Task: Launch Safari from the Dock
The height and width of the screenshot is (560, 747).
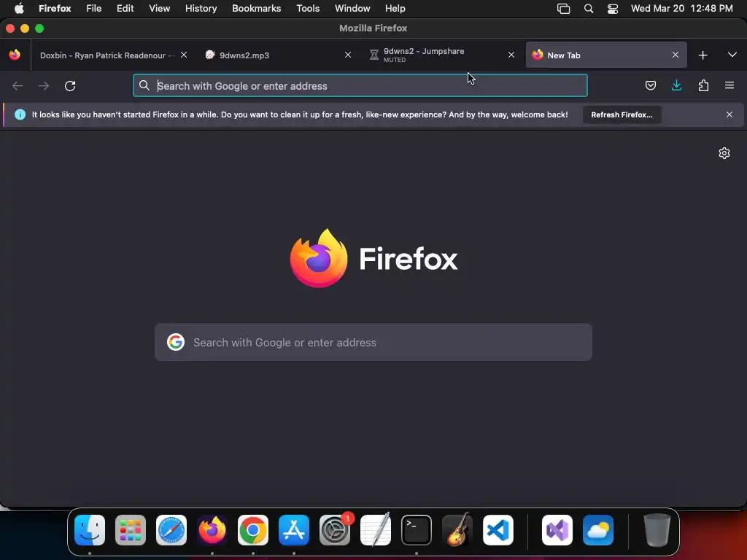Action: (x=171, y=529)
